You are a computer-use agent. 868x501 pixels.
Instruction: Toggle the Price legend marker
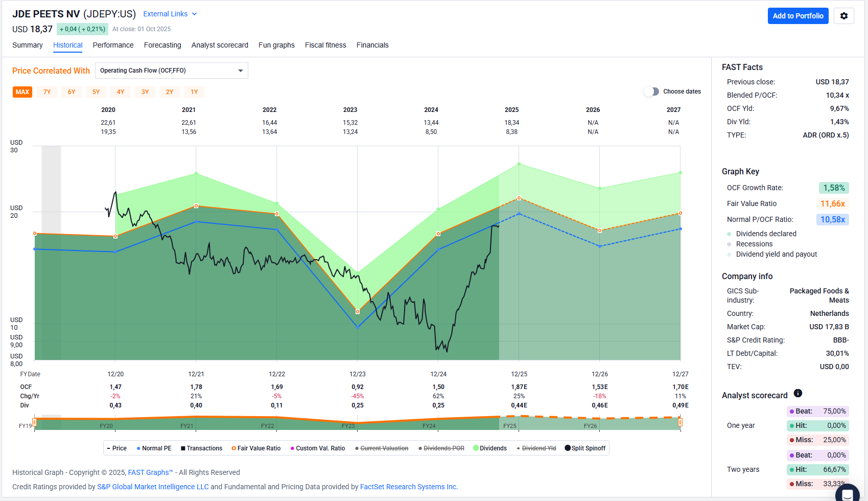[x=109, y=448]
